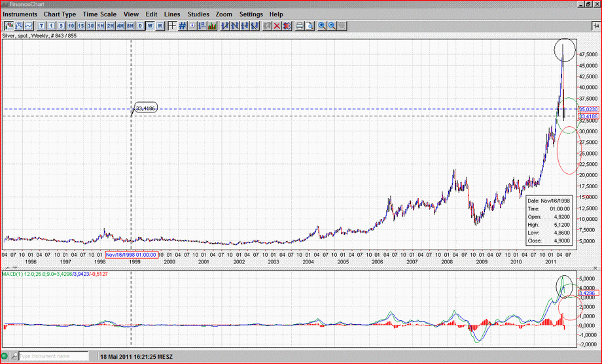Select the line chart type icon

pyautogui.click(x=29, y=25)
